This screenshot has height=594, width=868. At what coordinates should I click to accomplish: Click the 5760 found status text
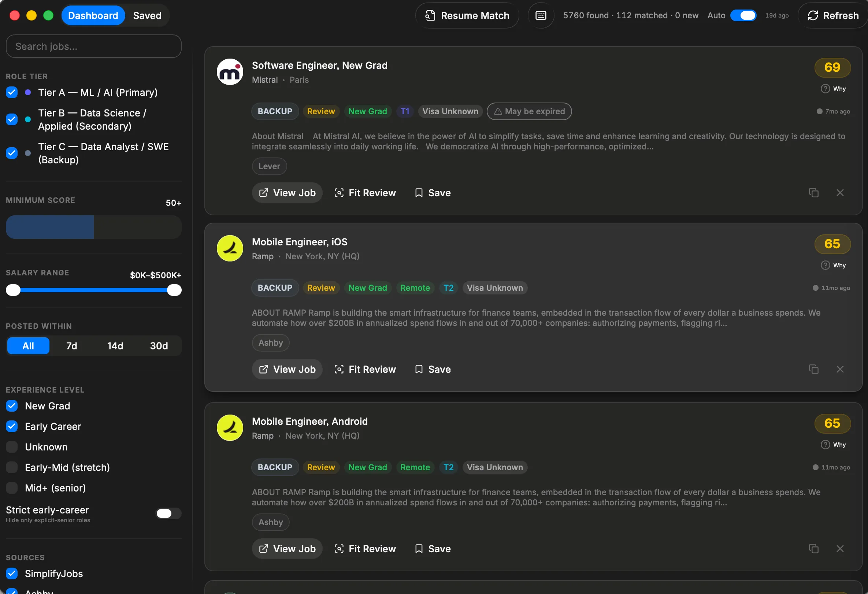coord(586,15)
